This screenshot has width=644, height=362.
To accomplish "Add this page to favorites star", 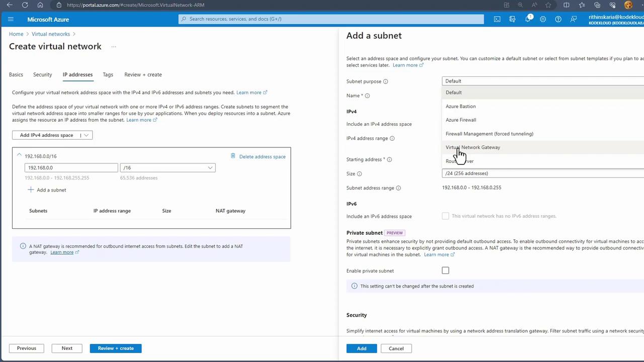I will pos(548,5).
